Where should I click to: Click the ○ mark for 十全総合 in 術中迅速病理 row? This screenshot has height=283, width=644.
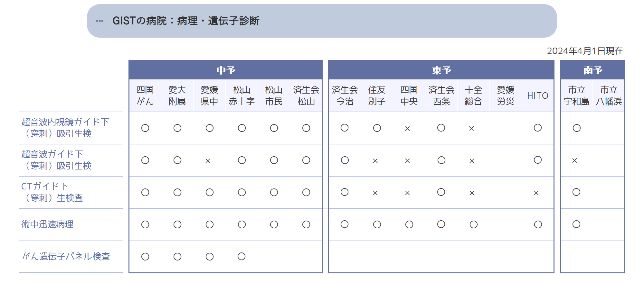coord(473,224)
